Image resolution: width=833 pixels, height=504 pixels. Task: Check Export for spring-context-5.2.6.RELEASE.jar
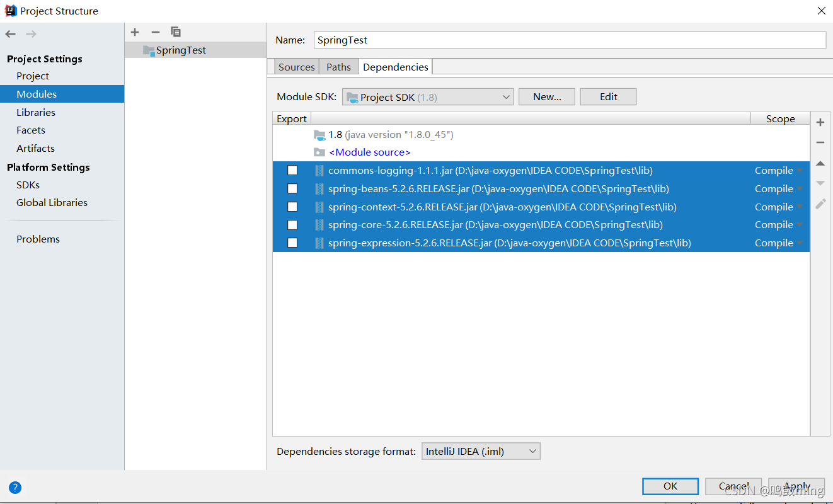292,207
